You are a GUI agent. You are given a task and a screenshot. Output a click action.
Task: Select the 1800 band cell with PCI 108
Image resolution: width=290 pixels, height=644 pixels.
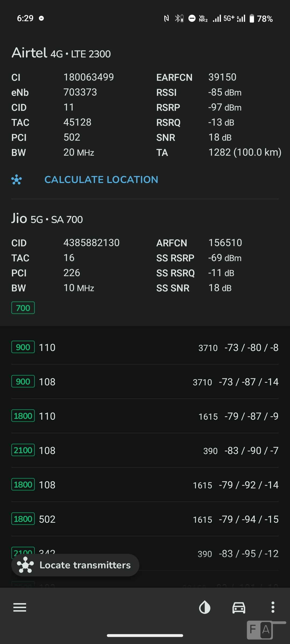point(145,485)
